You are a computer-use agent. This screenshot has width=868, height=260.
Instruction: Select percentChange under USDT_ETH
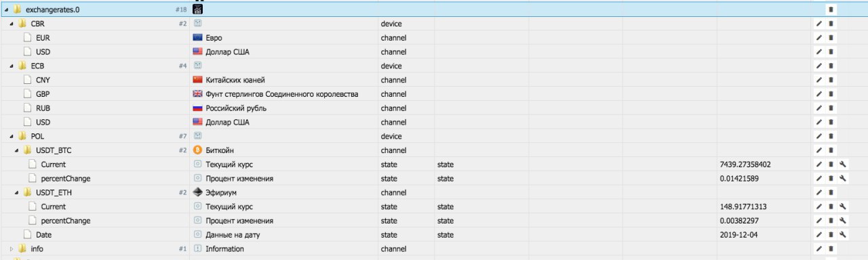pyautogui.click(x=66, y=221)
